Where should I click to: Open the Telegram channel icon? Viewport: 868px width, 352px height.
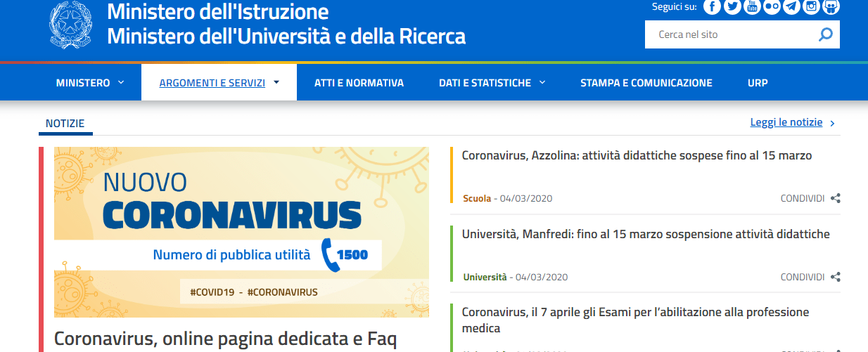point(792,7)
